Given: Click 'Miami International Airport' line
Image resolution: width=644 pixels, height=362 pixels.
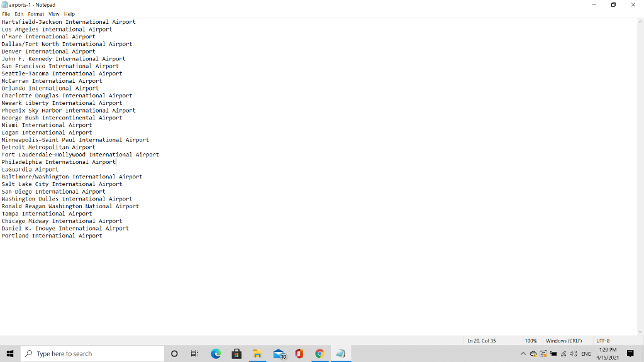Looking at the screenshot, I should click(x=47, y=126).
